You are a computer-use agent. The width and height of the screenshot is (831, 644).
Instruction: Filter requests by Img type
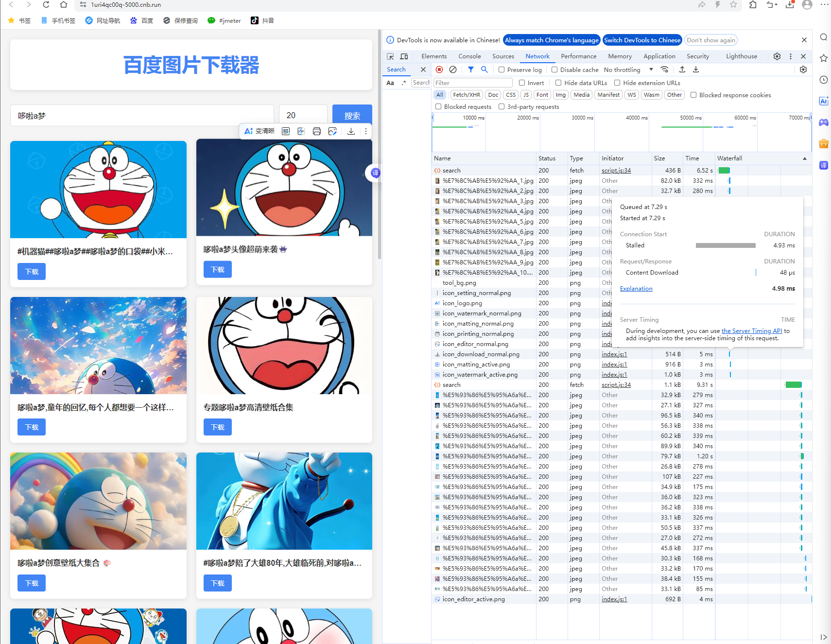[x=561, y=95]
